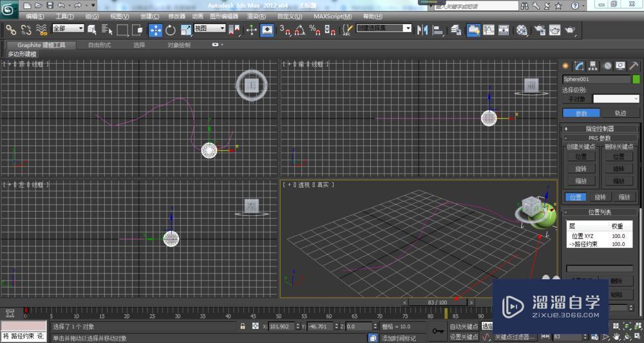Enable the Select and Manipulate tool
The width and height of the screenshot is (644, 343).
click(251, 30)
